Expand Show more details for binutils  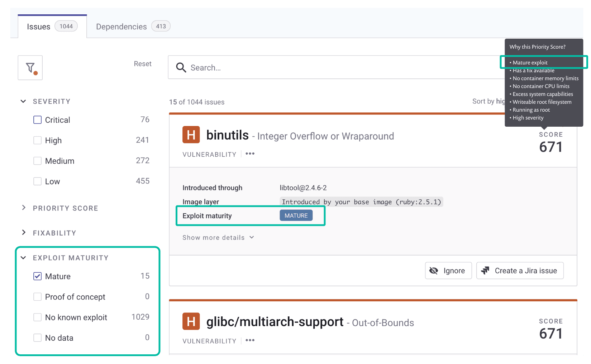[x=218, y=238]
